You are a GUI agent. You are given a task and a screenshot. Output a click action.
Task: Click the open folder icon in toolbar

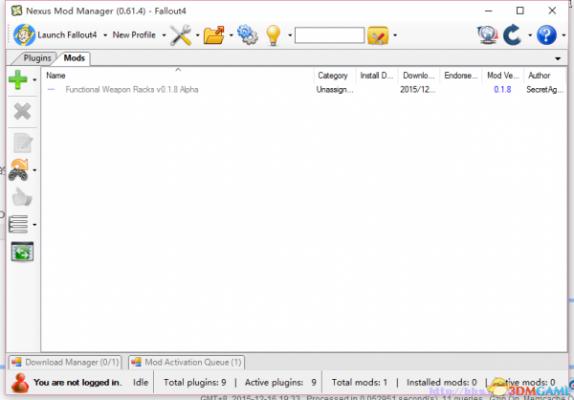[x=214, y=35]
